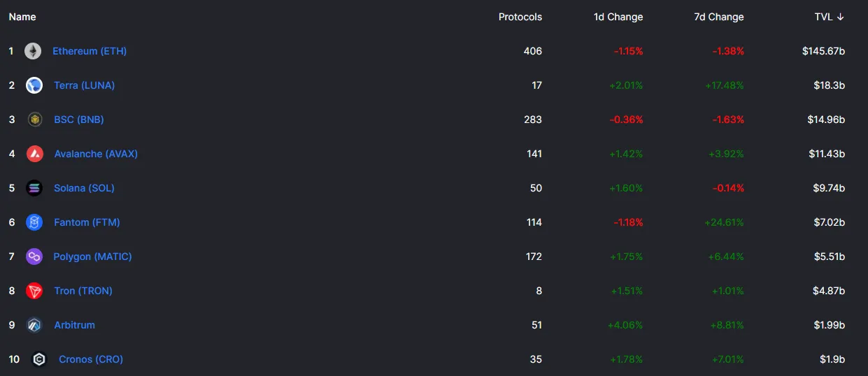Sort by Protocols column header
This screenshot has width=868, height=376.
pos(520,17)
